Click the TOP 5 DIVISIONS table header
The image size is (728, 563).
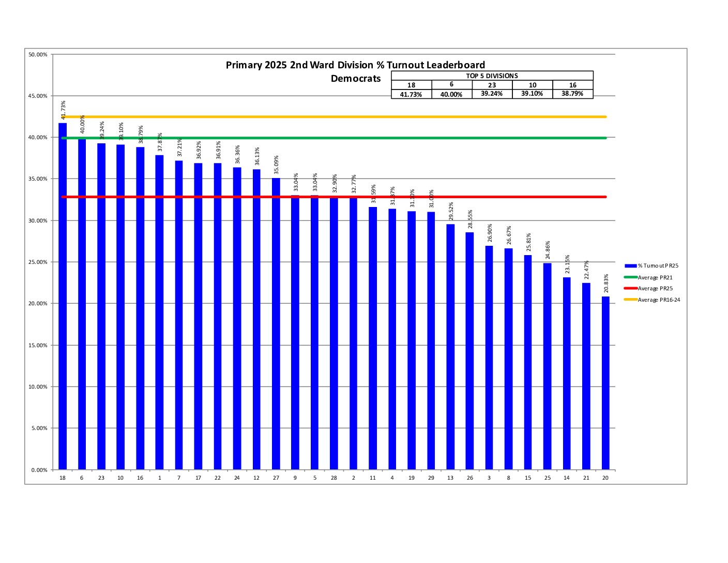point(492,76)
